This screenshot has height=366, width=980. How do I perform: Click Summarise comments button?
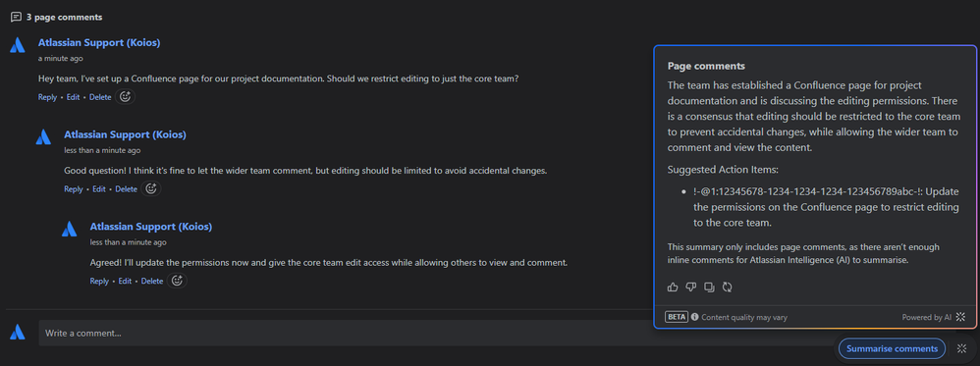click(892, 348)
